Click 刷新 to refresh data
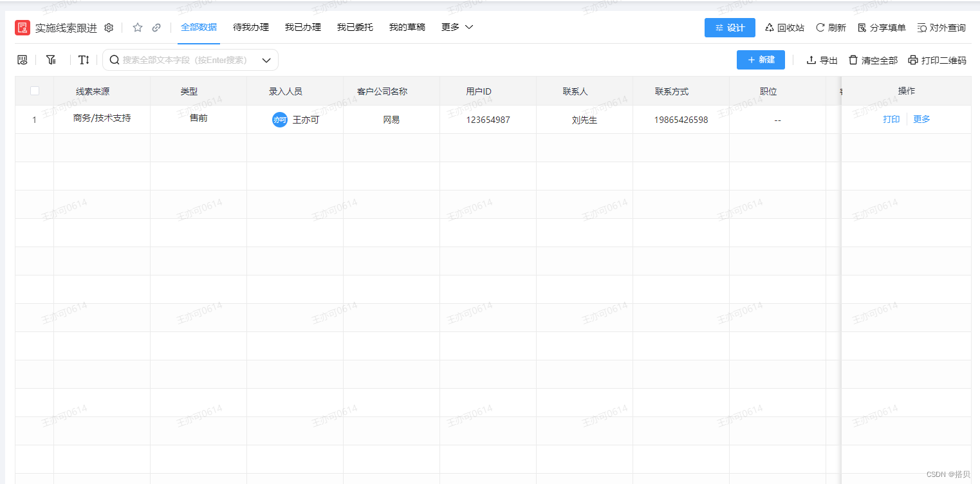This screenshot has height=484, width=980. [x=831, y=28]
